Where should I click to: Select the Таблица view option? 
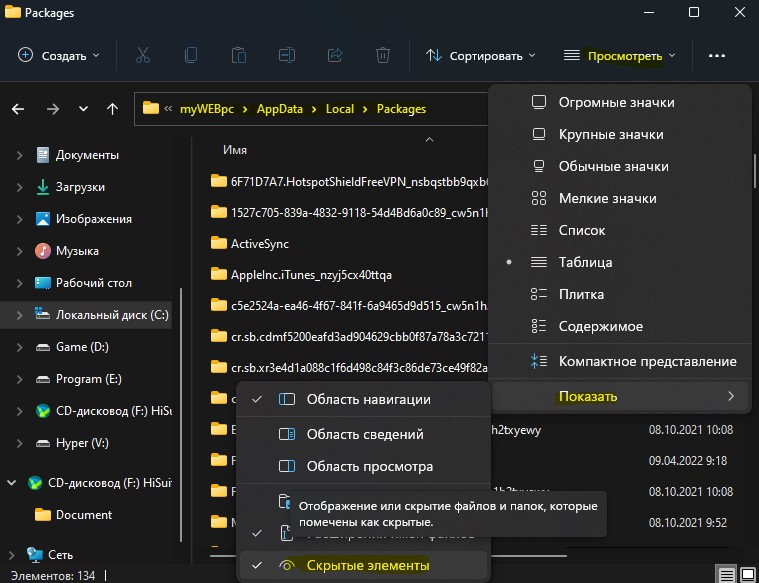tap(620, 262)
